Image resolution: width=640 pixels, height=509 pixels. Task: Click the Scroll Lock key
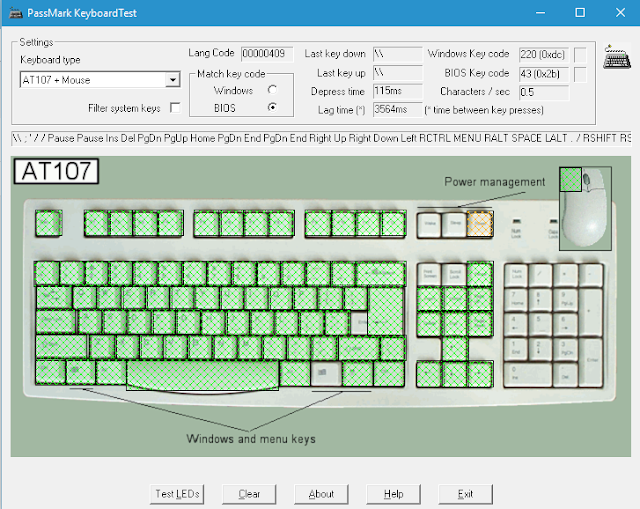454,273
